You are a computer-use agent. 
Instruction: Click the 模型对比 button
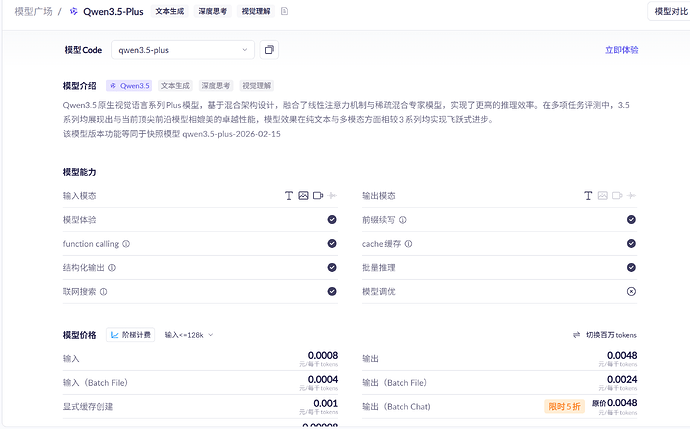point(670,11)
